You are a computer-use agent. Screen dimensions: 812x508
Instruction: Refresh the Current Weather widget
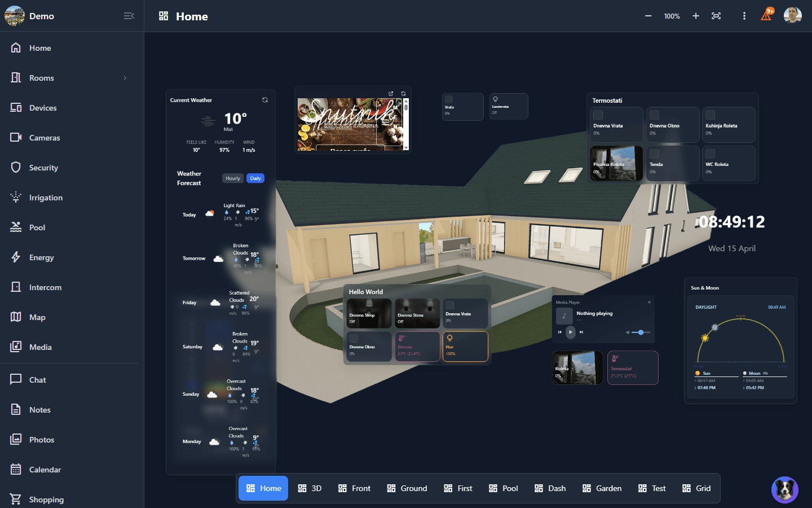(265, 99)
